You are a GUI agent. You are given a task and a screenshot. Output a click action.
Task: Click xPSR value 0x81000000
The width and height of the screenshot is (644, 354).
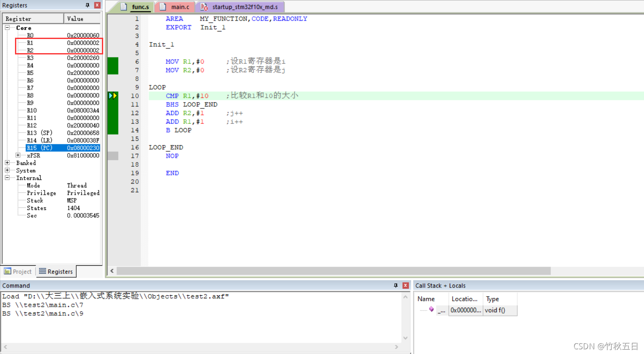tap(83, 155)
